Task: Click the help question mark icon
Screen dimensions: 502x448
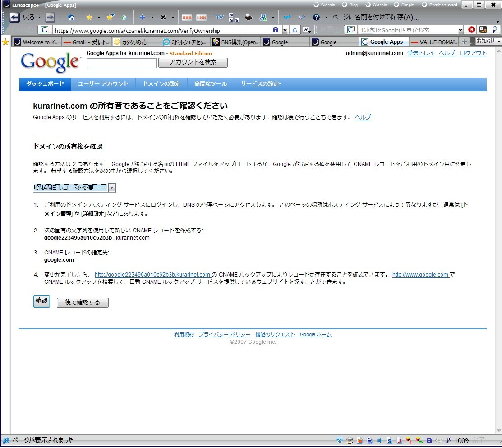Action: tap(316, 17)
